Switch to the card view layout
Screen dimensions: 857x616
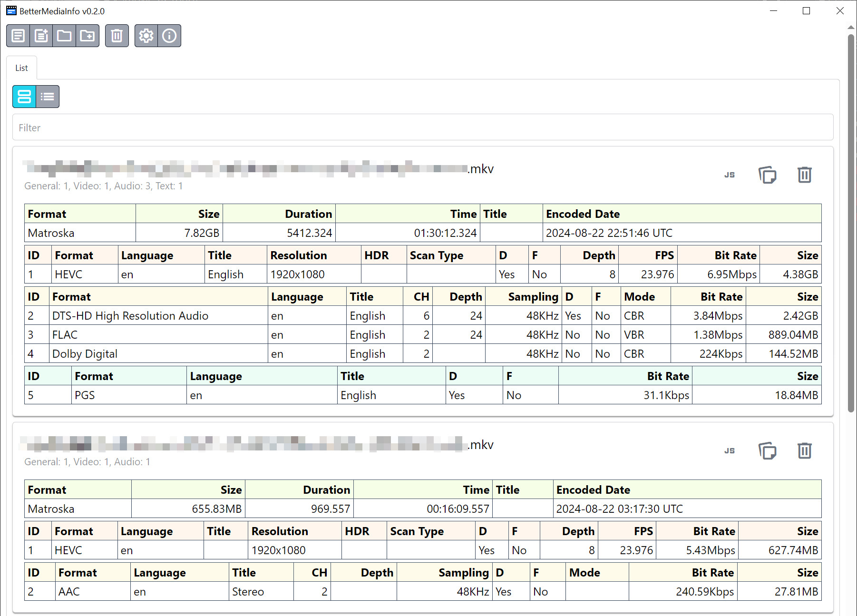tap(24, 97)
